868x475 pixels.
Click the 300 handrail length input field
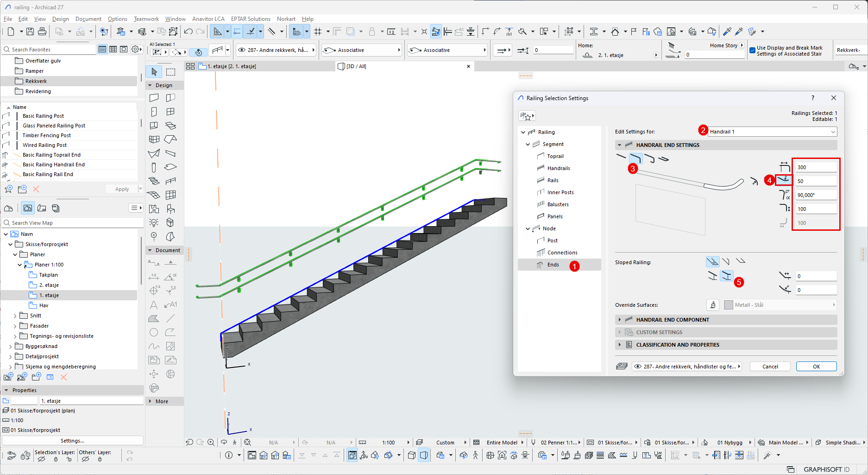(x=816, y=167)
